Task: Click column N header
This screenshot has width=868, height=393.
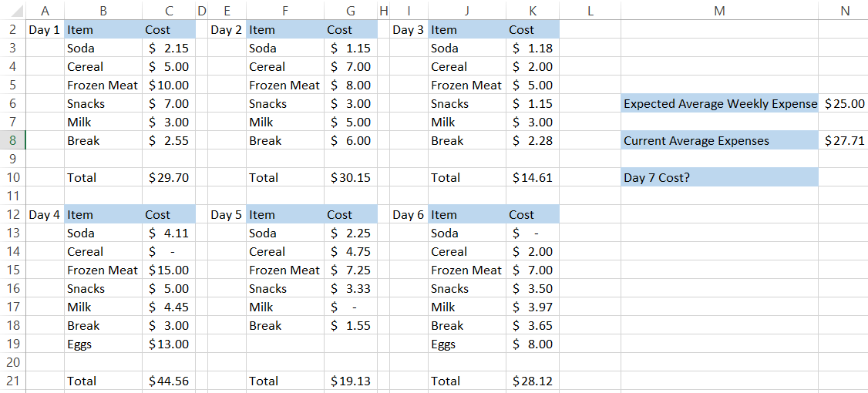Action: click(x=843, y=11)
